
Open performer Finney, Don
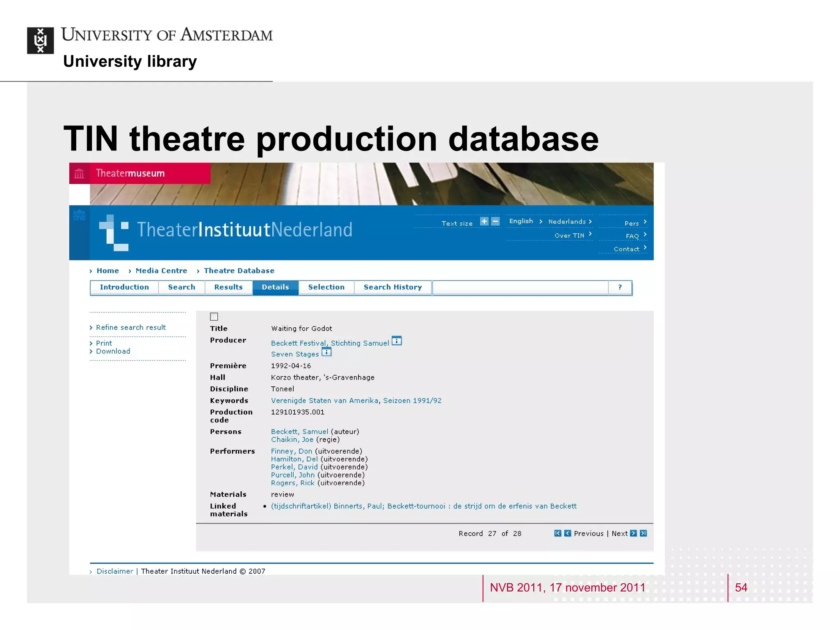(292, 451)
